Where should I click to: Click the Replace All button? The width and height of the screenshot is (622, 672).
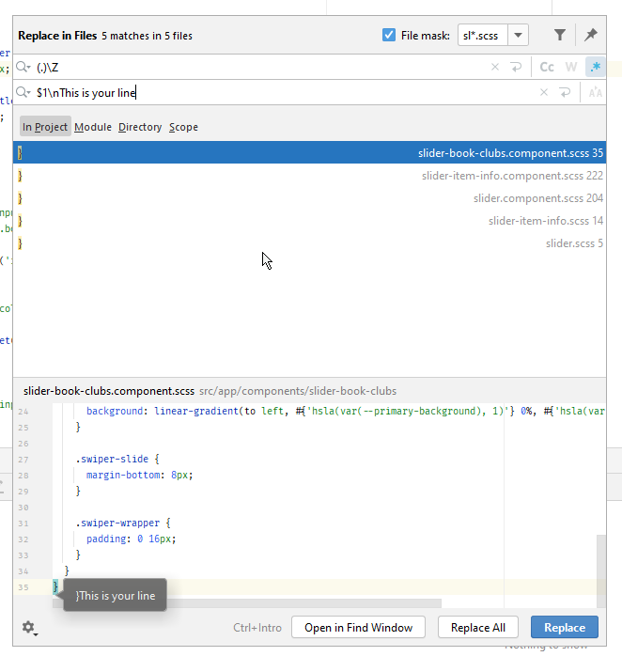click(x=478, y=627)
